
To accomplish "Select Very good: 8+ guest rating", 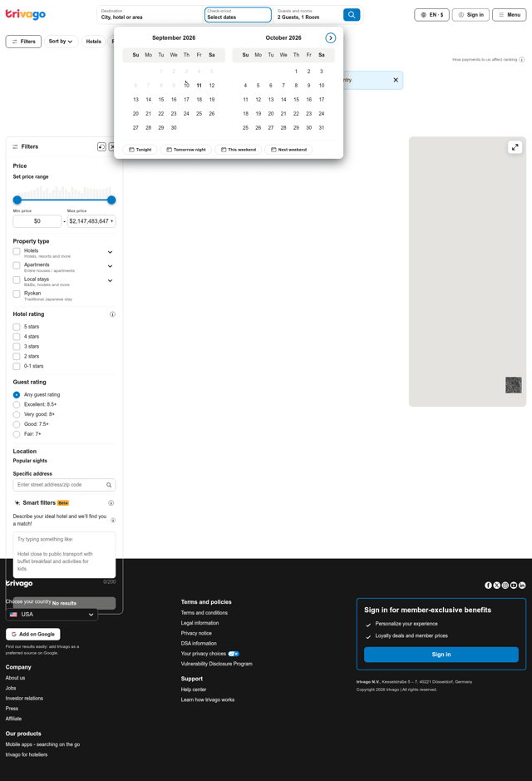I will [x=17, y=414].
